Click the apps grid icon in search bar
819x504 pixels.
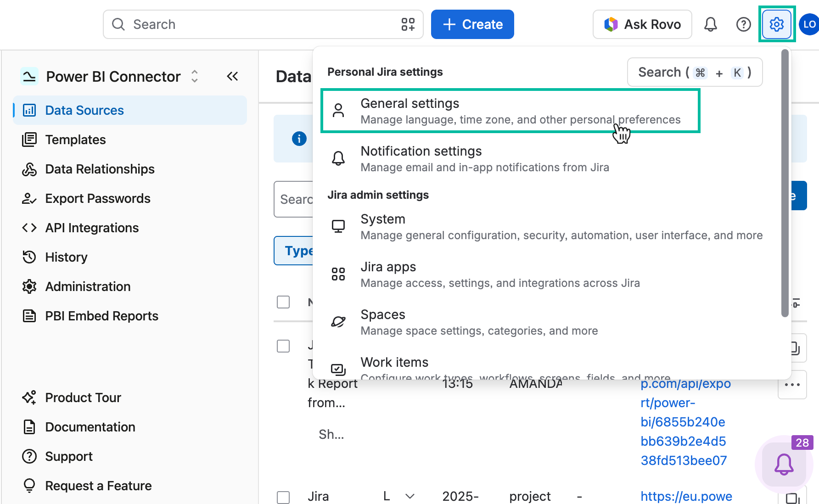pos(408,24)
